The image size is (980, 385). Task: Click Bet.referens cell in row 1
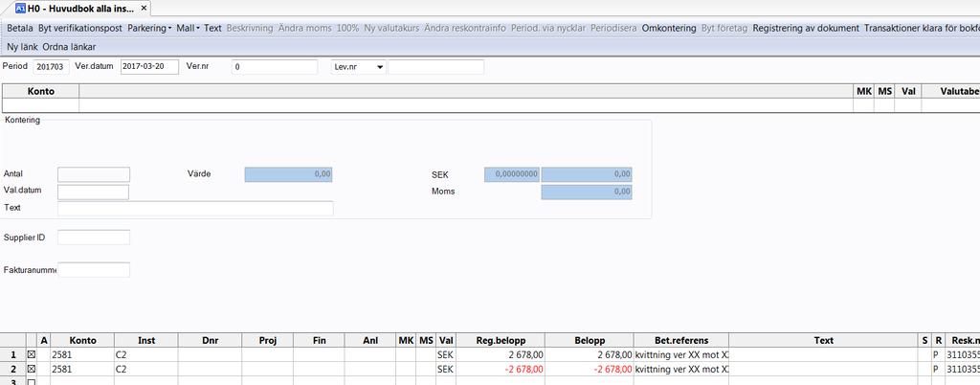coord(681,354)
